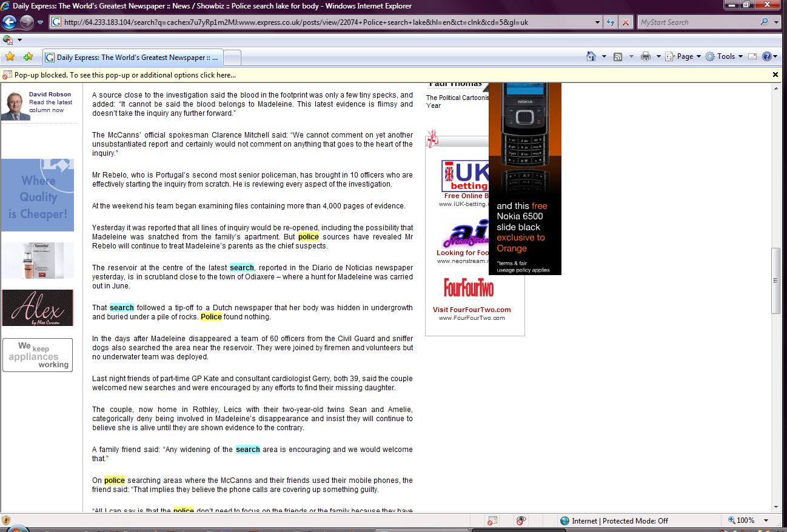Screen dimensions: 787x532
Task: Open the Favorites Center star
Action: point(10,57)
